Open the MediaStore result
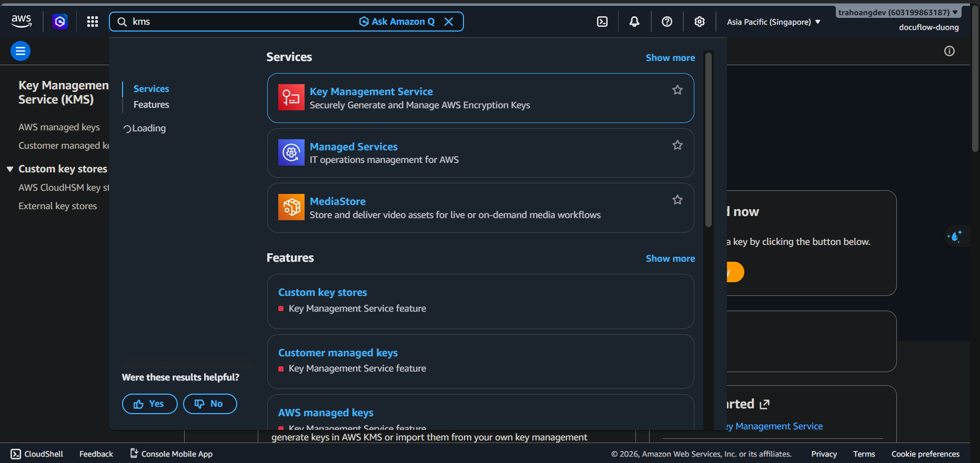 pyautogui.click(x=338, y=201)
